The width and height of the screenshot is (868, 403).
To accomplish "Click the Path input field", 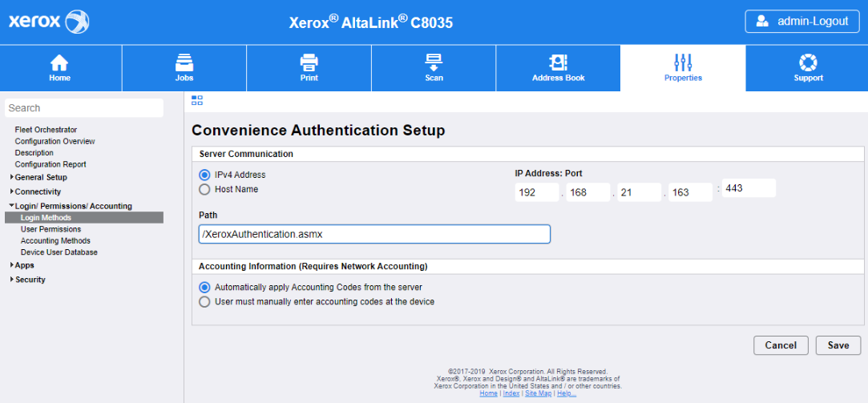I will click(374, 234).
